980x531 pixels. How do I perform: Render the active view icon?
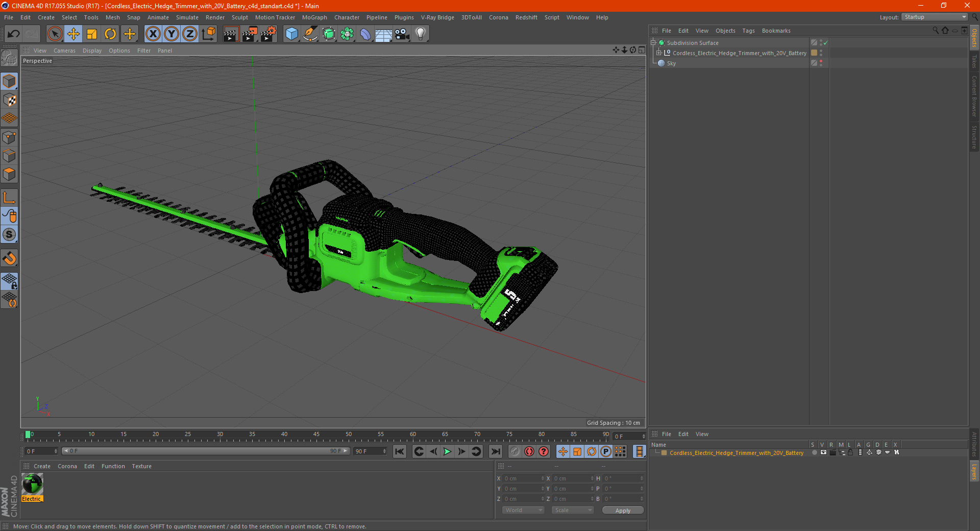click(x=231, y=34)
